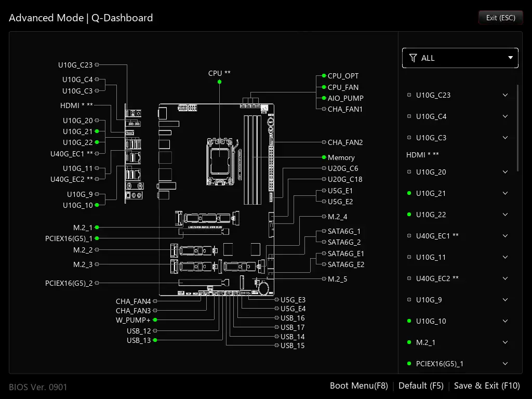Click the CPU socket on motherboard diagram
This screenshot has height=399, width=532.
point(220,162)
